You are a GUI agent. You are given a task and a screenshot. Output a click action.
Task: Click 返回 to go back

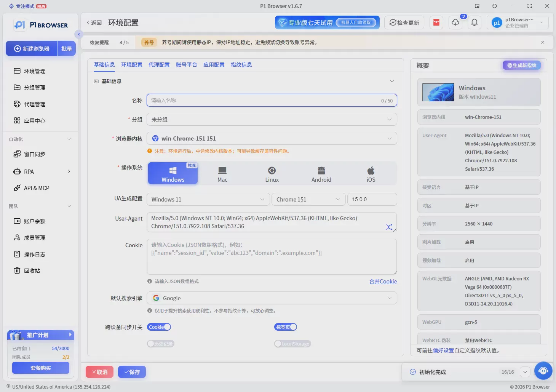point(94,22)
